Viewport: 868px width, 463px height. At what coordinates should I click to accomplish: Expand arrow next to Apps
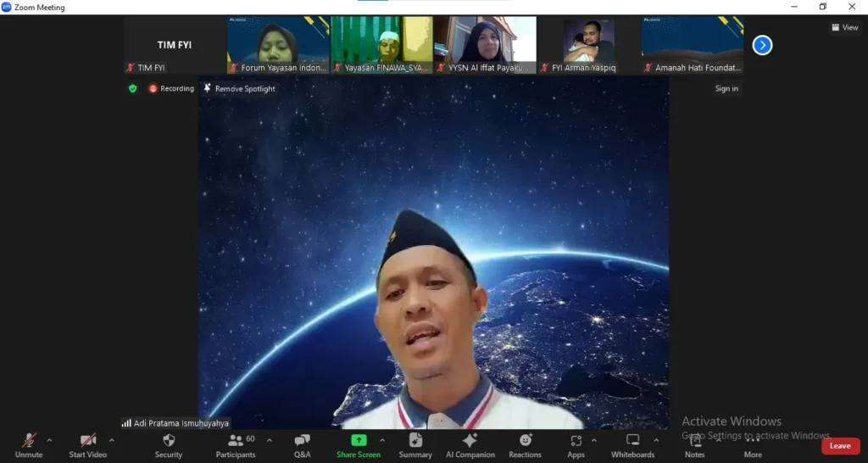pos(594,441)
